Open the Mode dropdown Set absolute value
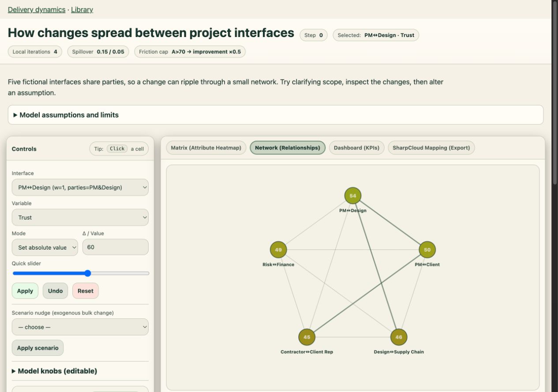 (45, 247)
